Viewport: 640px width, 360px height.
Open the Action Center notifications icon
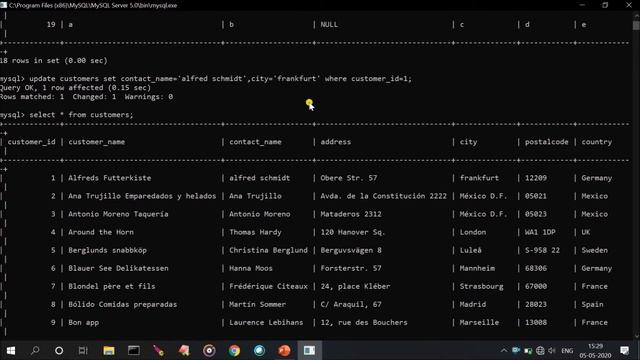[x=624, y=350]
